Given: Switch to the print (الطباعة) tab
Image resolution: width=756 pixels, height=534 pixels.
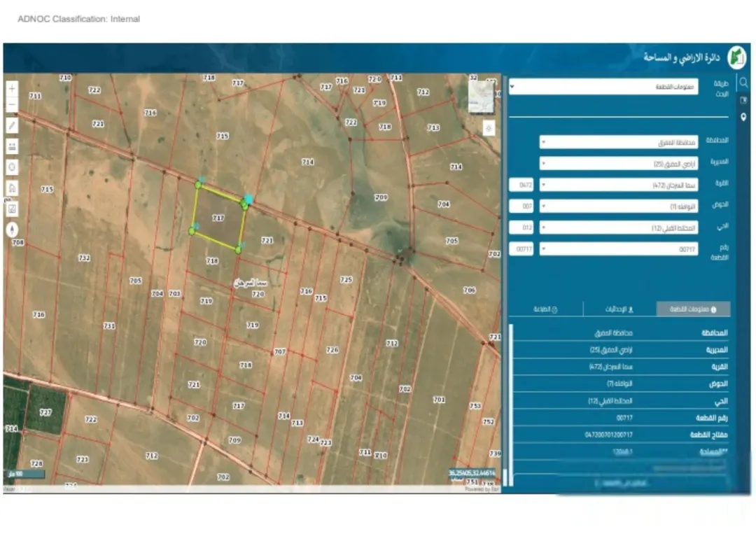Looking at the screenshot, I should (x=546, y=309).
